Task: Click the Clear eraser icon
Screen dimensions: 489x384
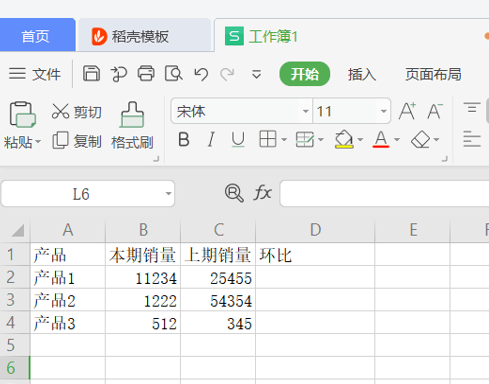Action: [x=421, y=139]
